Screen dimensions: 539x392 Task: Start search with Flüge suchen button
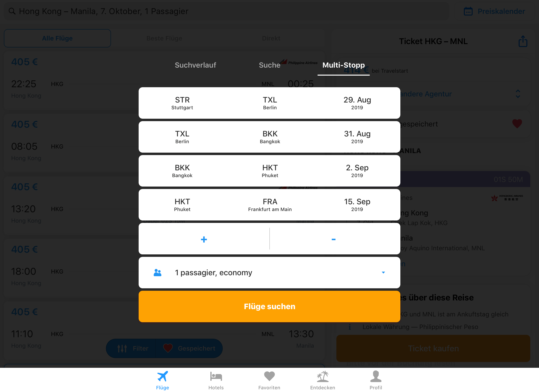click(269, 306)
